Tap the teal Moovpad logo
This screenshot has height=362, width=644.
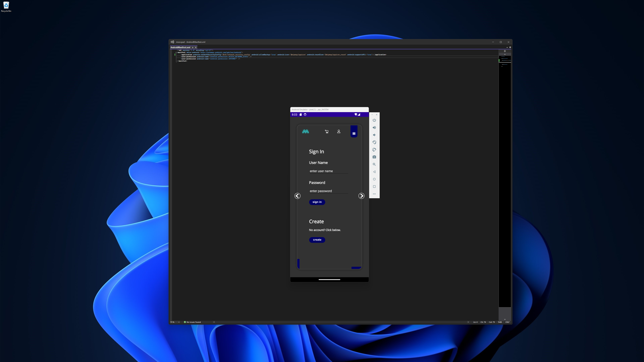[x=306, y=131]
